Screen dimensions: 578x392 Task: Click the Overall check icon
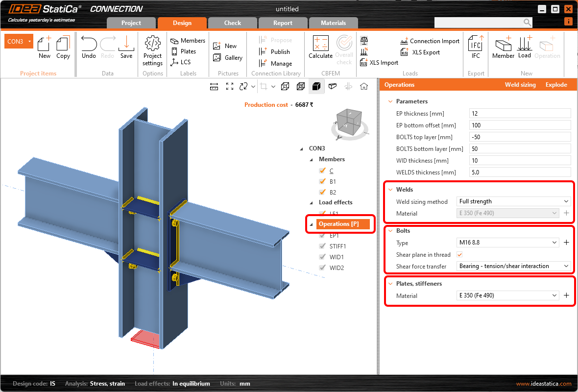pyautogui.click(x=344, y=48)
